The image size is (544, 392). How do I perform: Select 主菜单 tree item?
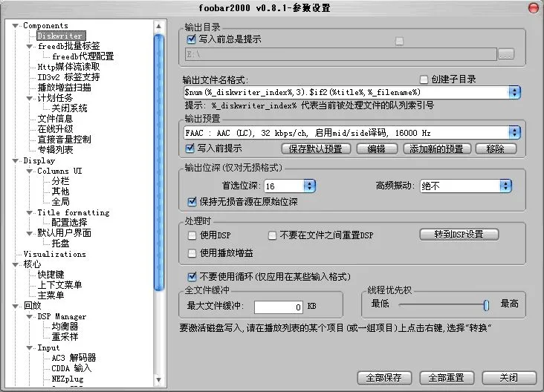[51, 295]
